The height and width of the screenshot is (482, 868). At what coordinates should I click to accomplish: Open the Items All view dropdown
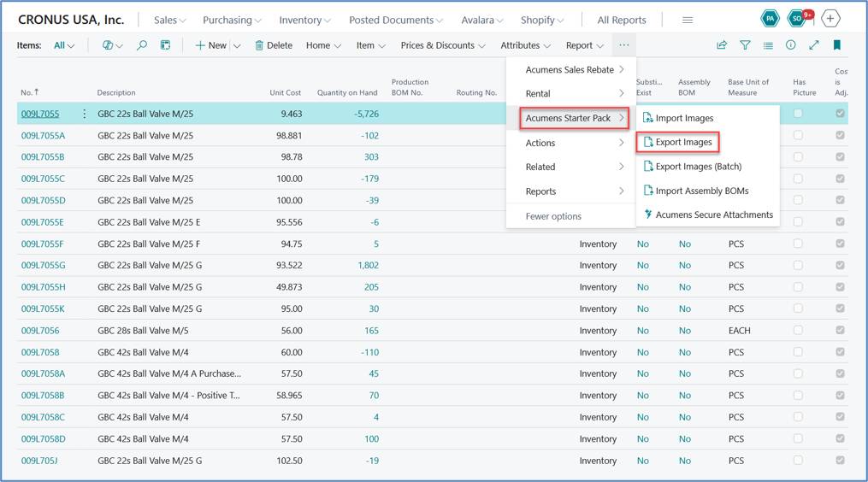click(63, 45)
